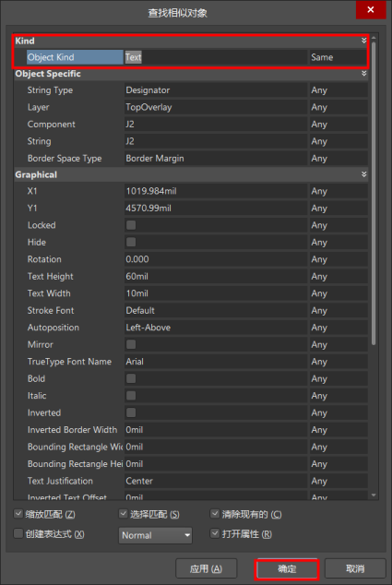Check the Hide property checkbox

click(131, 242)
